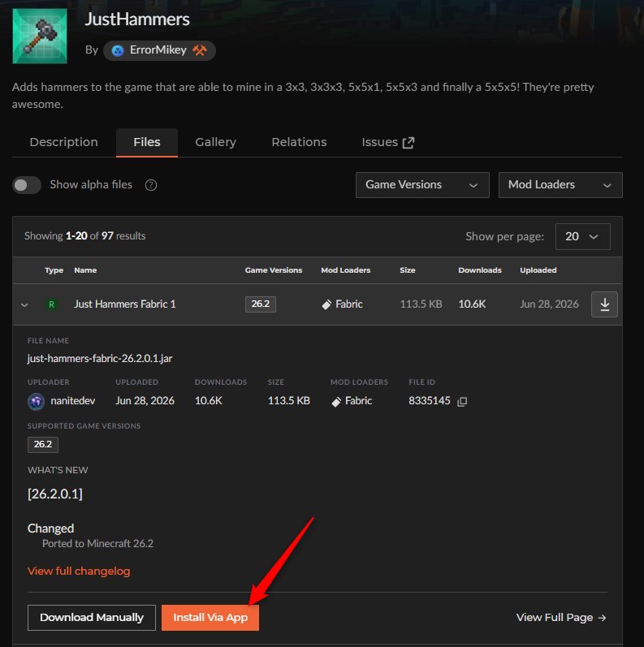Click the 26.2 tag under Supported Game Versions
Screen dimensions: 644x647
[x=43, y=444]
